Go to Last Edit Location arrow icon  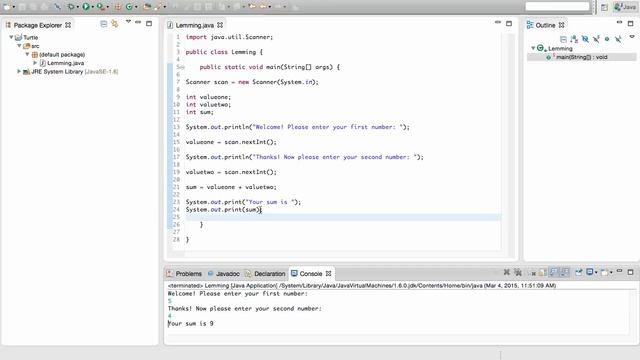(x=252, y=7)
